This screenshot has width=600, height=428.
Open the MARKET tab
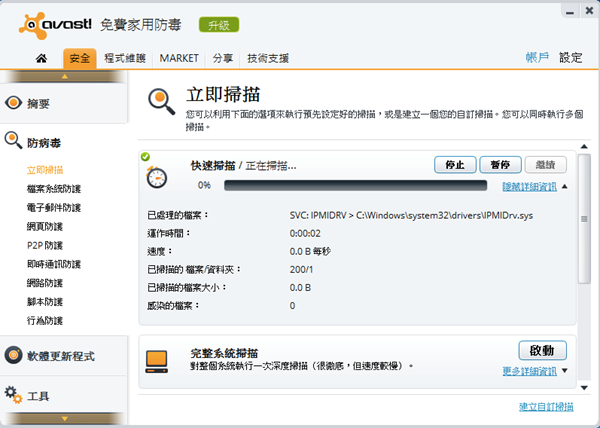[x=179, y=58]
